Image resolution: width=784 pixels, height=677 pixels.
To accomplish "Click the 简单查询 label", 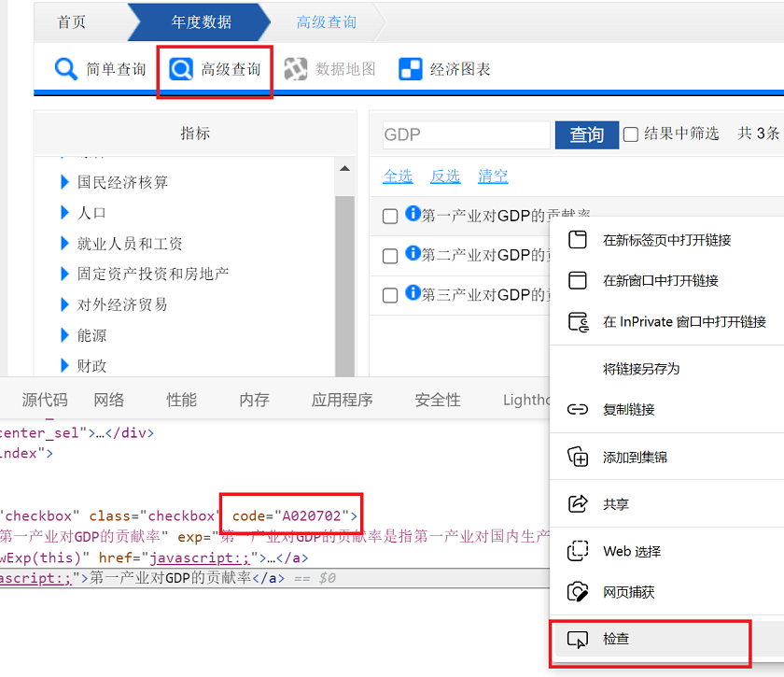I will point(116,69).
